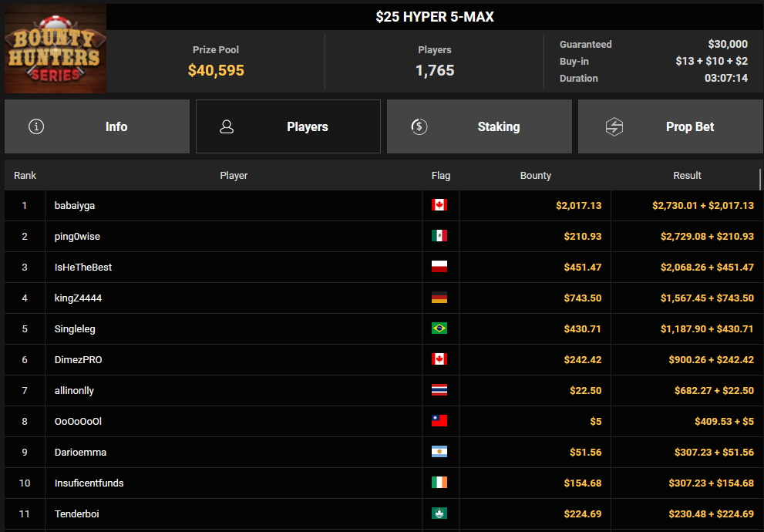Select player allinonlly
This screenshot has height=532, width=764.
74,391
